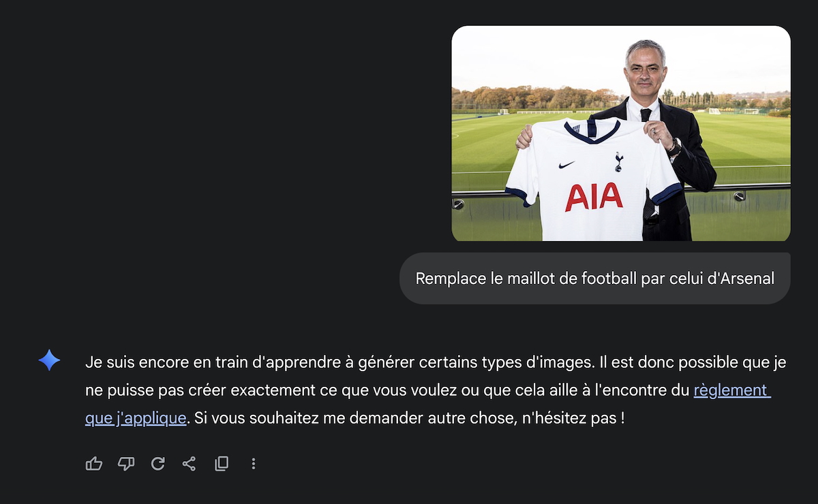Mark the response bad with the thumbs-down icon
The image size is (818, 504).
126,464
